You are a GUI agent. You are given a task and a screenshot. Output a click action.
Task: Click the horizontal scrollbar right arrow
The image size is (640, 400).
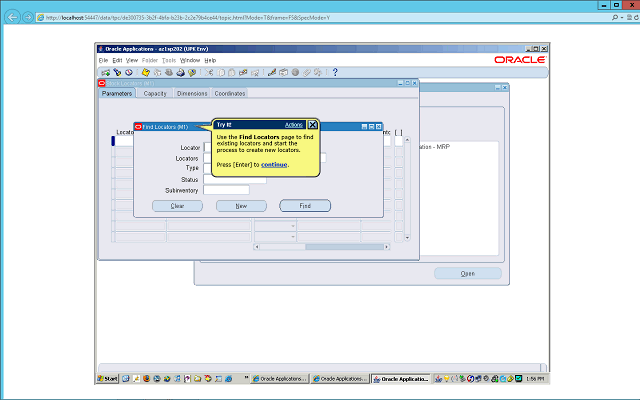click(x=387, y=247)
